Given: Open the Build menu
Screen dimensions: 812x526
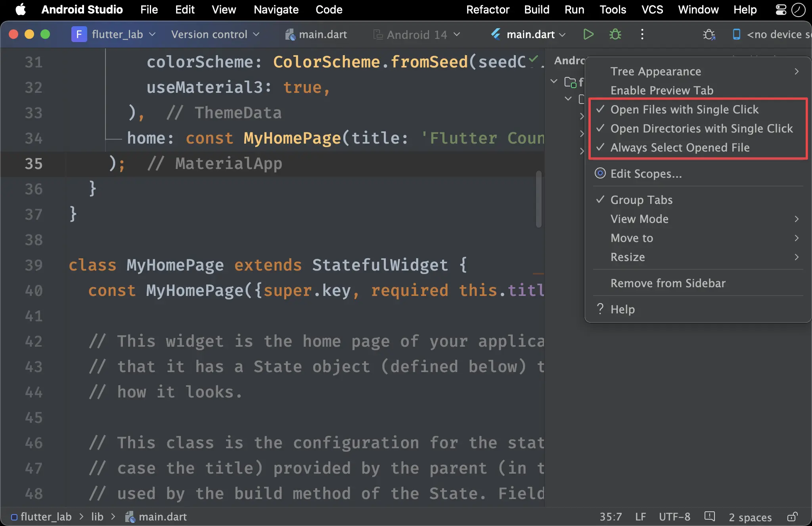Looking at the screenshot, I should coord(537,10).
